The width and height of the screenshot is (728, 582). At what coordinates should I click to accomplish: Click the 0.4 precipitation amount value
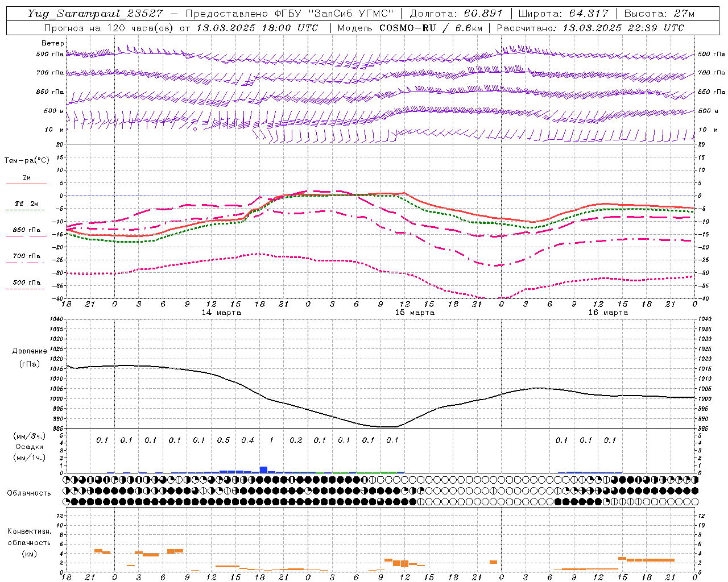(247, 440)
